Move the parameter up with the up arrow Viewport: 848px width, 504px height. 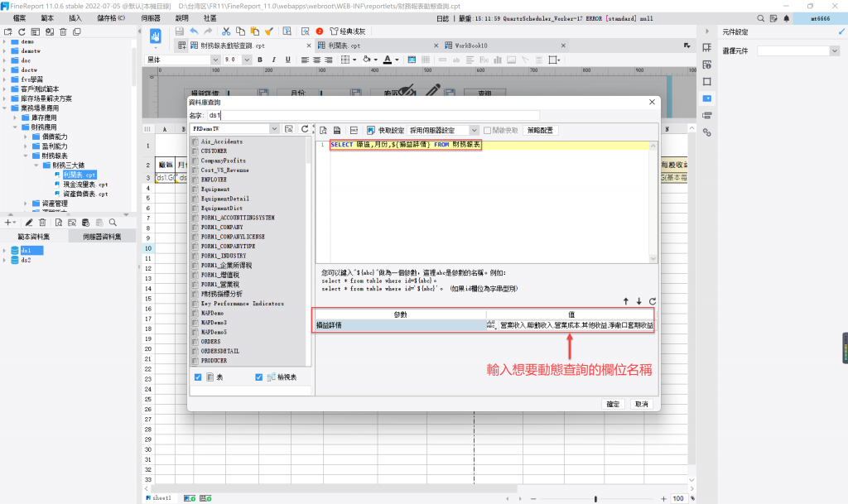[x=626, y=301]
